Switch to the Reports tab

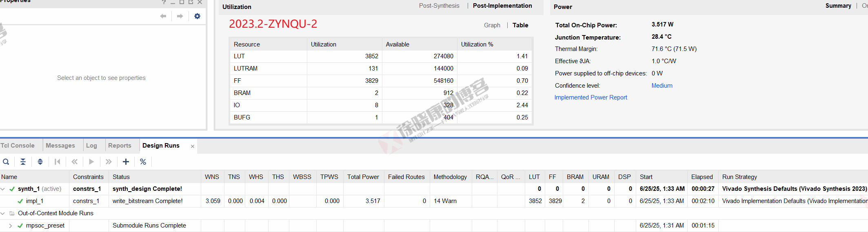tap(120, 146)
